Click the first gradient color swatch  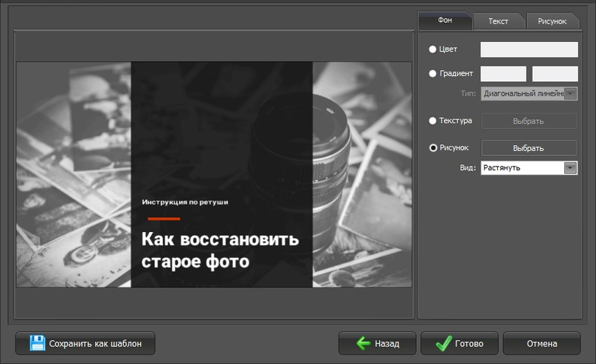click(x=503, y=74)
